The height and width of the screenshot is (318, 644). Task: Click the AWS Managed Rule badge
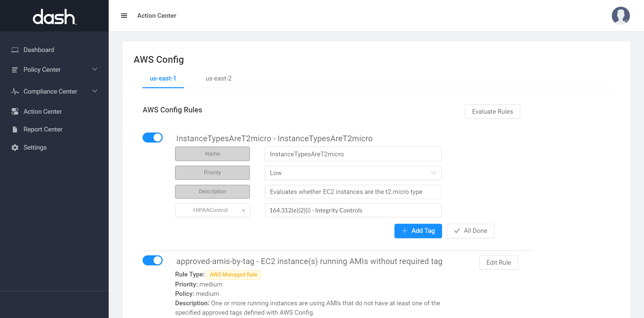[x=233, y=275]
